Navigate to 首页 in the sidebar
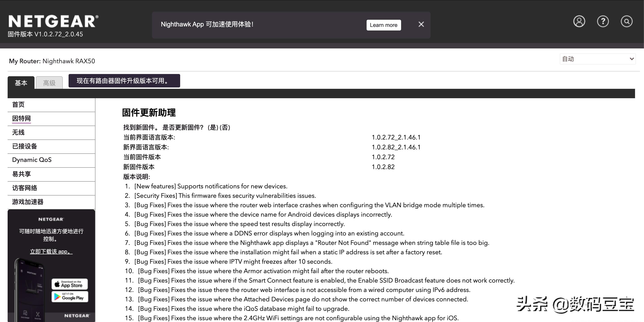 18,104
